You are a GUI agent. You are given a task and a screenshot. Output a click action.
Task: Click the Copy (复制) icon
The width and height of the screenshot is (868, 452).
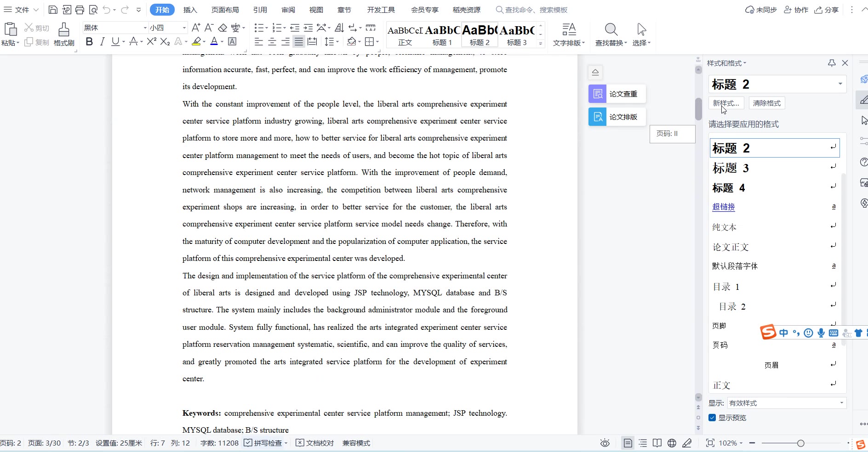[x=29, y=42]
